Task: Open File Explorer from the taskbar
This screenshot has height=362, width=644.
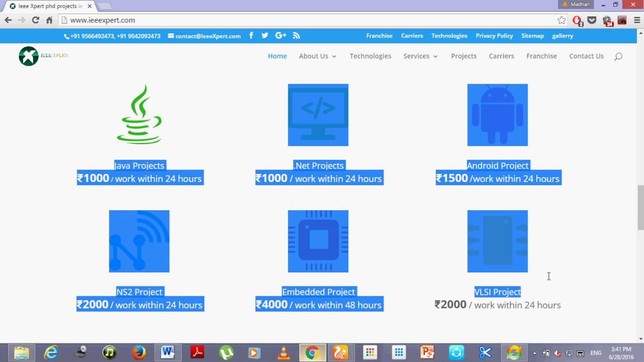Action: (22, 352)
